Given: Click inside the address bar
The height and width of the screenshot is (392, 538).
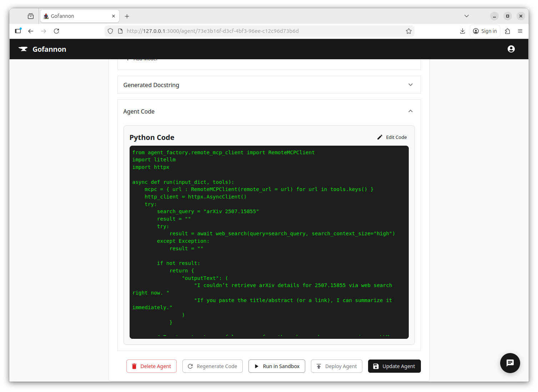Looking at the screenshot, I should (250, 31).
